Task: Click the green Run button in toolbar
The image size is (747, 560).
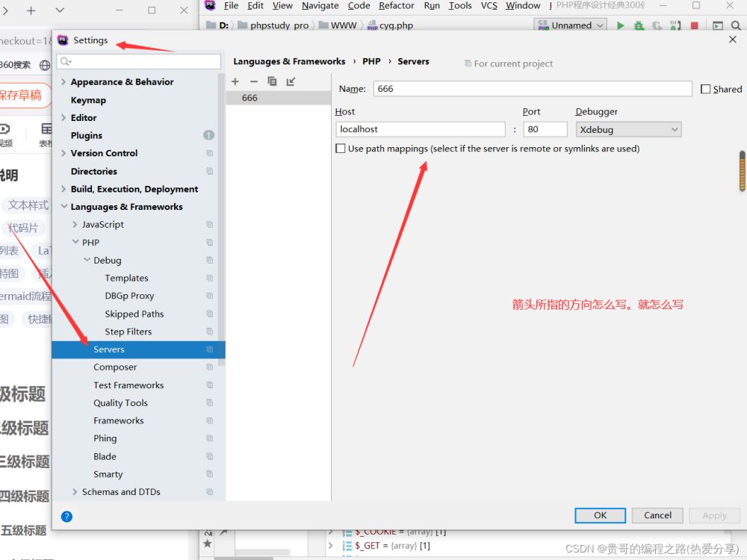Action: [x=620, y=25]
